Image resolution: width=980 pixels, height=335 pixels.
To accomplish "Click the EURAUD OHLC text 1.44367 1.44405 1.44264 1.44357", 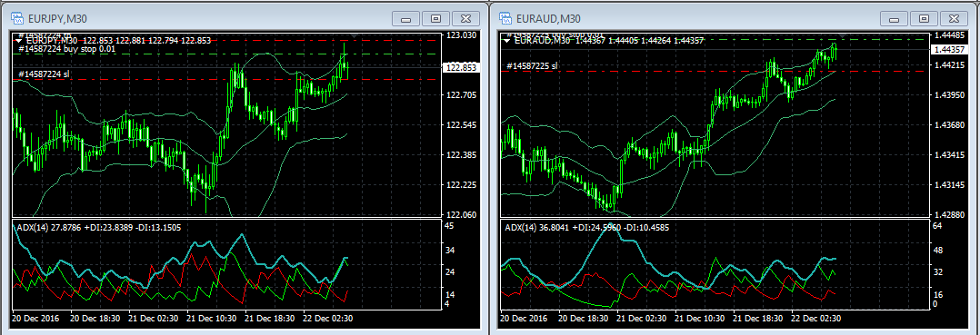I will [x=639, y=40].
